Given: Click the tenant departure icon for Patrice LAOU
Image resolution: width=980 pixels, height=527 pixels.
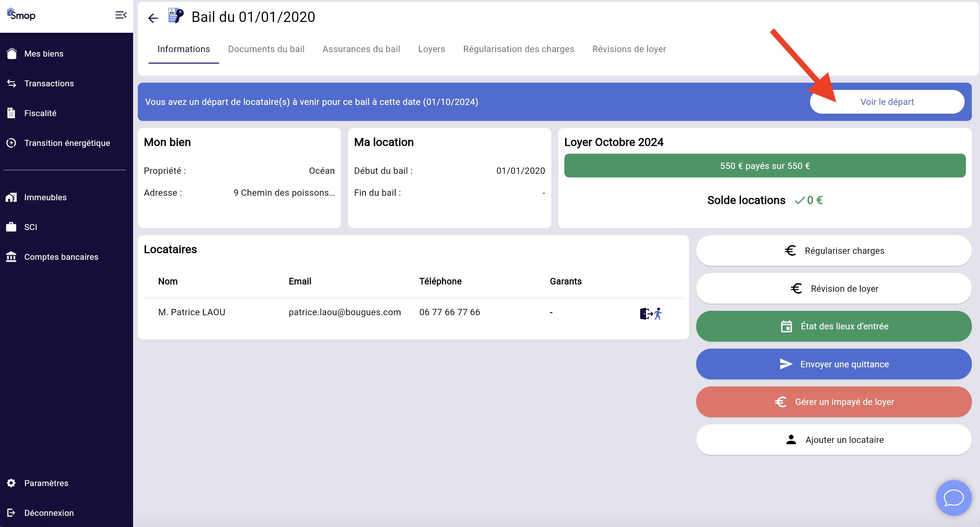Looking at the screenshot, I should pyautogui.click(x=651, y=313).
